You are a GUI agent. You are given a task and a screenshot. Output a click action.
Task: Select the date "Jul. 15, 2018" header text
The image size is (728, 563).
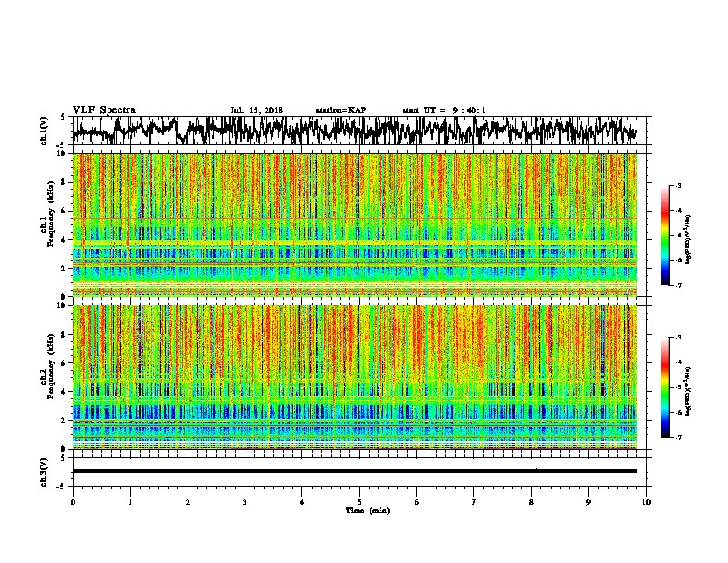pos(256,110)
